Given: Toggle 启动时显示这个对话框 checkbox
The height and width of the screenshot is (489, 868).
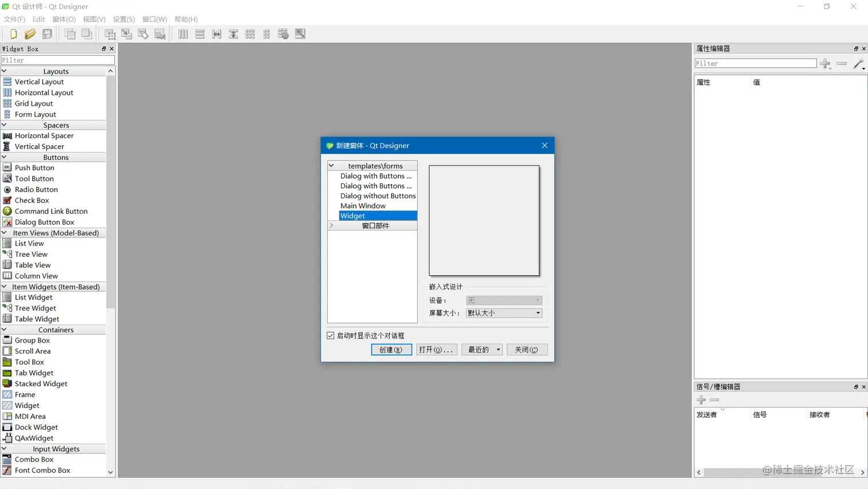Looking at the screenshot, I should pos(331,336).
